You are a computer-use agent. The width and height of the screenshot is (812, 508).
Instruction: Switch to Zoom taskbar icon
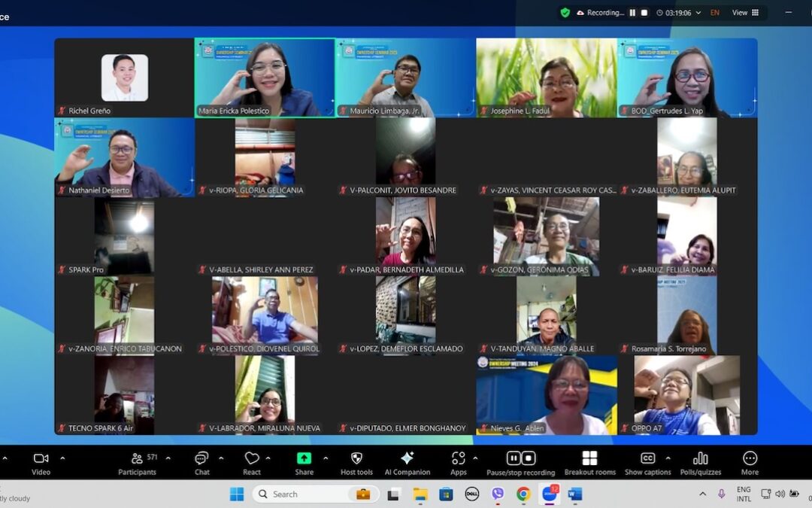550,494
